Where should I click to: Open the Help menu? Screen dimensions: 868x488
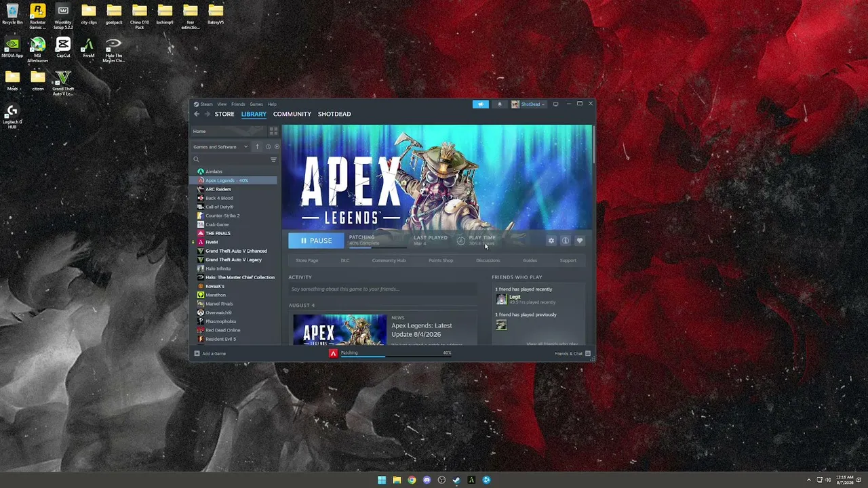click(272, 104)
